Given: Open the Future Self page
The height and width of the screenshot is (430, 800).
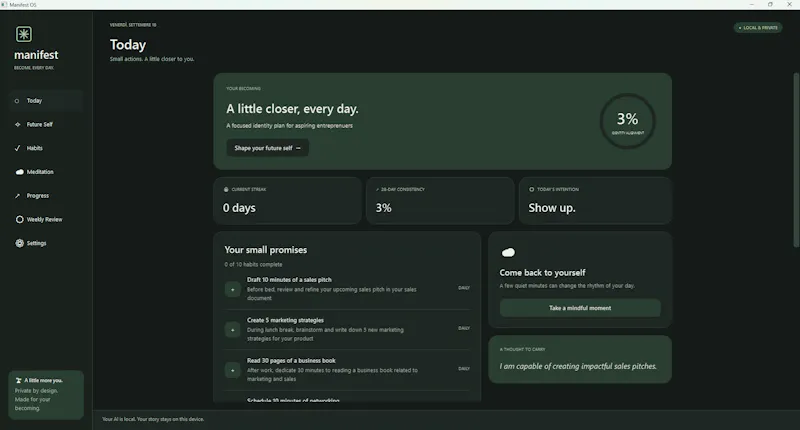Looking at the screenshot, I should coord(46,124).
